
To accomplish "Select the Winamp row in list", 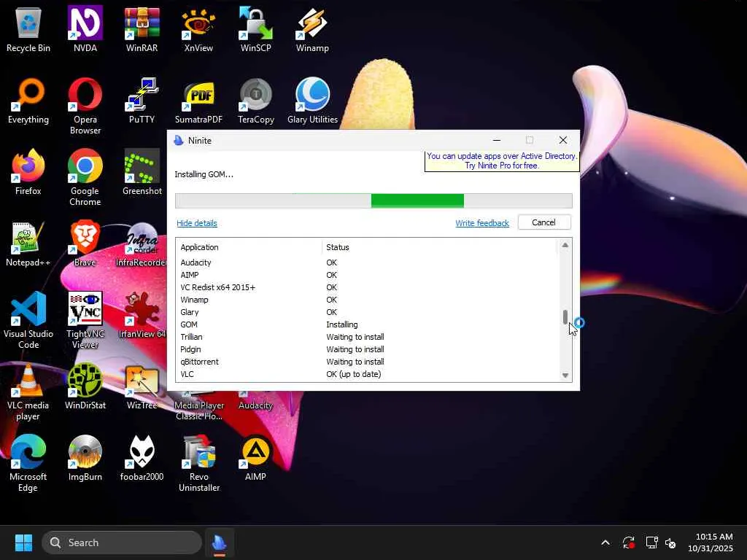I will (367, 300).
